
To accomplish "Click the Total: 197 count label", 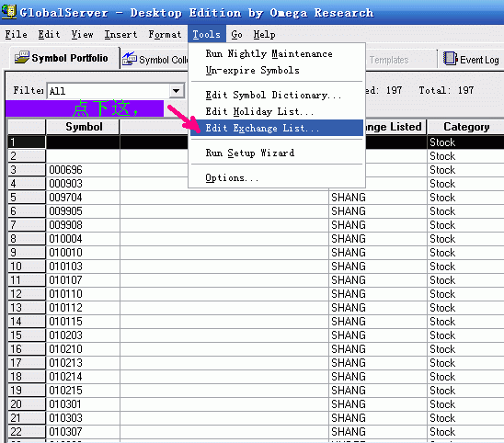I will point(446,90).
